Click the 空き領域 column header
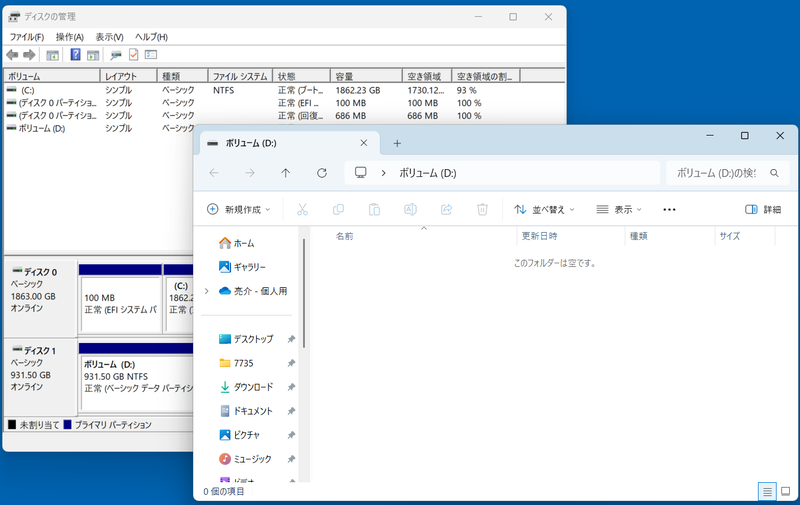800x505 pixels. (x=427, y=76)
